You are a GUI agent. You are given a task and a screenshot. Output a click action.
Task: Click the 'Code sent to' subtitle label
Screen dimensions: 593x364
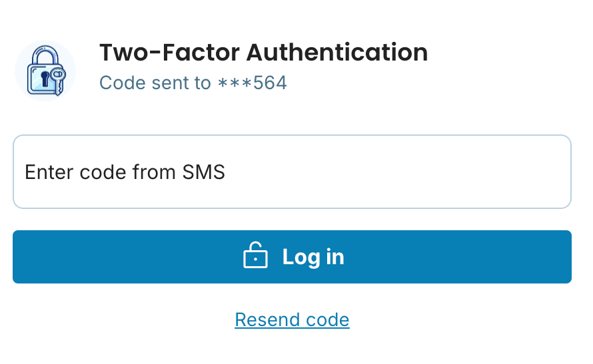(x=155, y=83)
